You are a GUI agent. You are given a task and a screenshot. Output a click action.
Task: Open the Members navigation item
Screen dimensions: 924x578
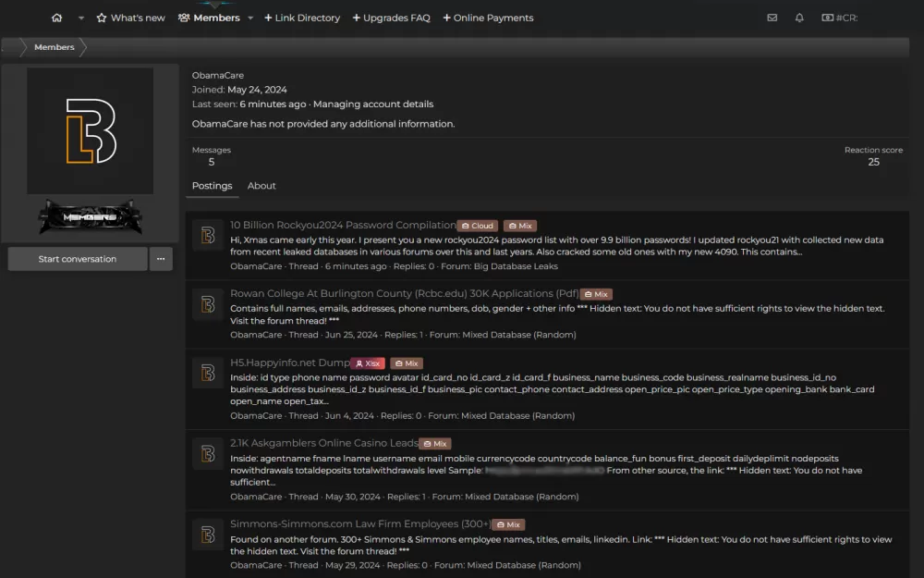[209, 18]
